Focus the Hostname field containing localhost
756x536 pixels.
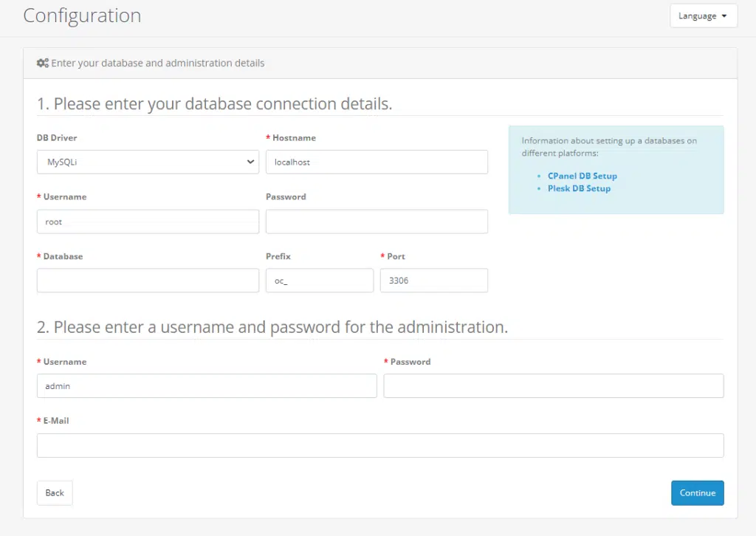[377, 162]
